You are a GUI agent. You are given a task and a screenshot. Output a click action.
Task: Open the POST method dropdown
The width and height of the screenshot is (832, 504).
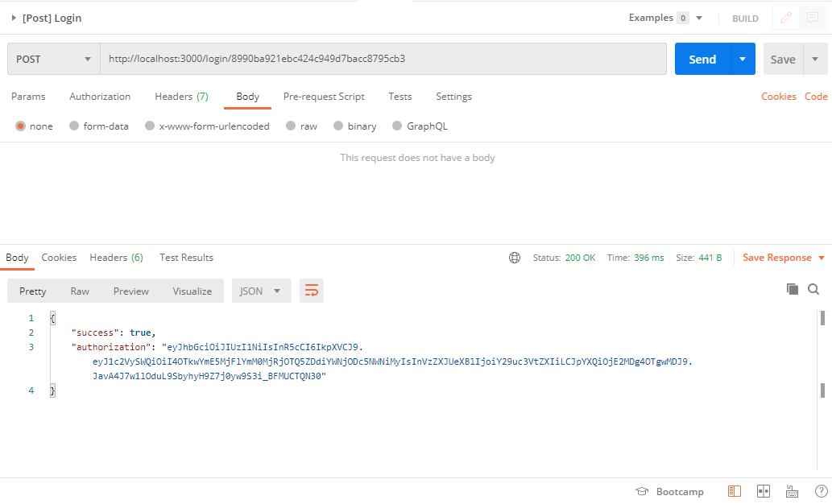(54, 59)
